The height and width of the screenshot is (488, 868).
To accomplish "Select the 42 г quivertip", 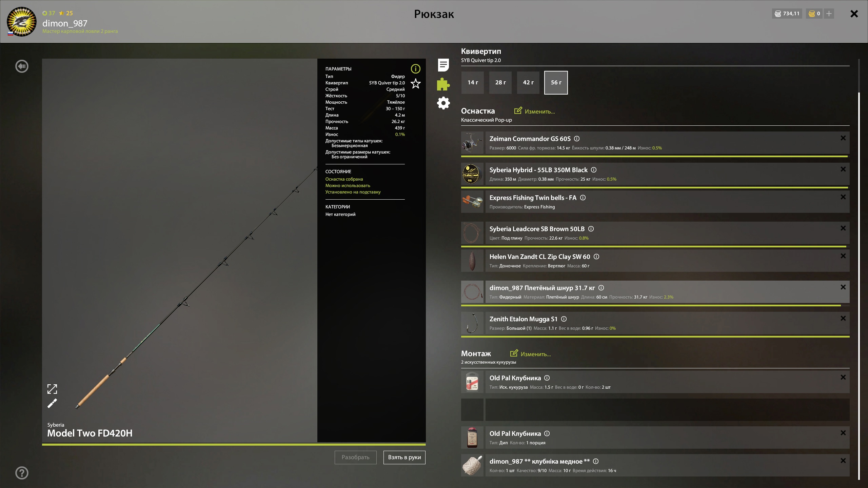I will click(x=528, y=82).
